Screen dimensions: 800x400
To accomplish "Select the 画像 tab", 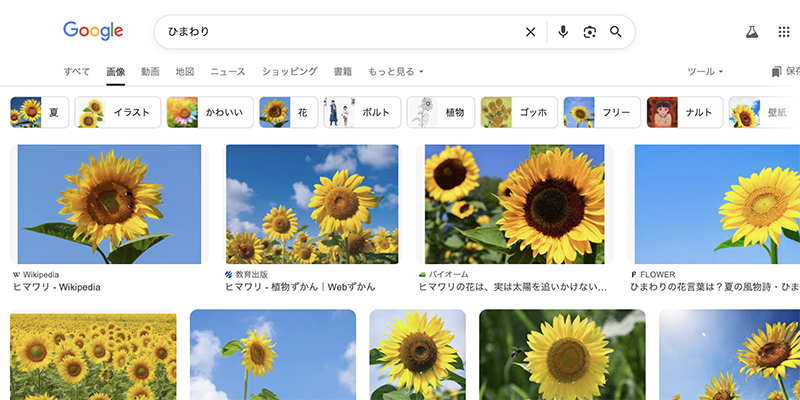I will tap(115, 72).
